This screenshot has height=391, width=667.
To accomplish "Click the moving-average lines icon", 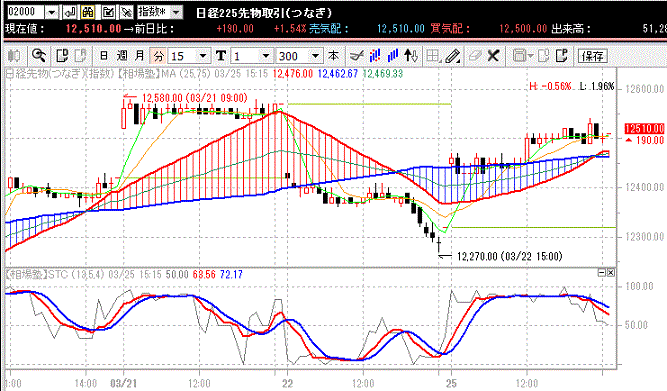I will pos(356,56).
